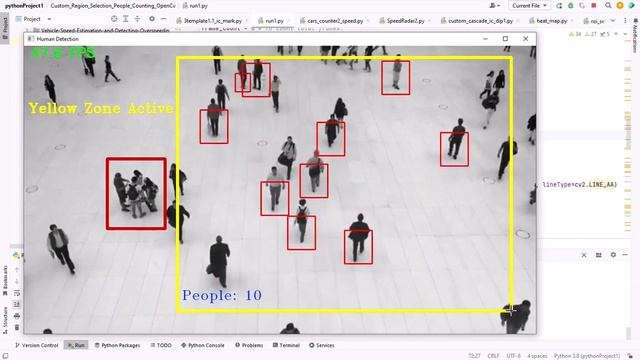Switch to custom_cascade_ic_dip1.py tab
Screen dimensions: 640x360
pos(477,20)
